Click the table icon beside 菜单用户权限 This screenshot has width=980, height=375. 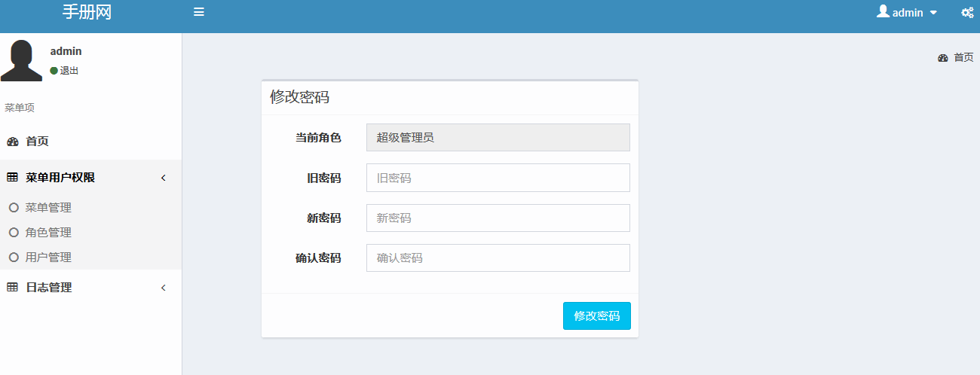[x=12, y=178]
